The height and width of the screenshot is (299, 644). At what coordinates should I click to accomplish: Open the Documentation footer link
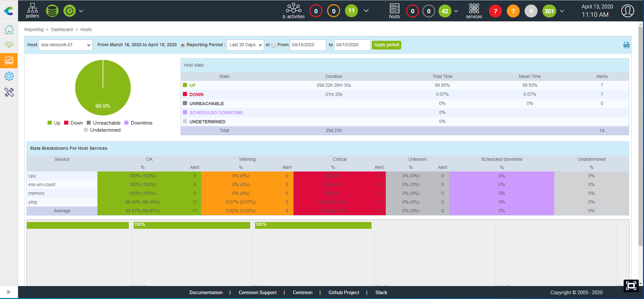tap(206, 293)
